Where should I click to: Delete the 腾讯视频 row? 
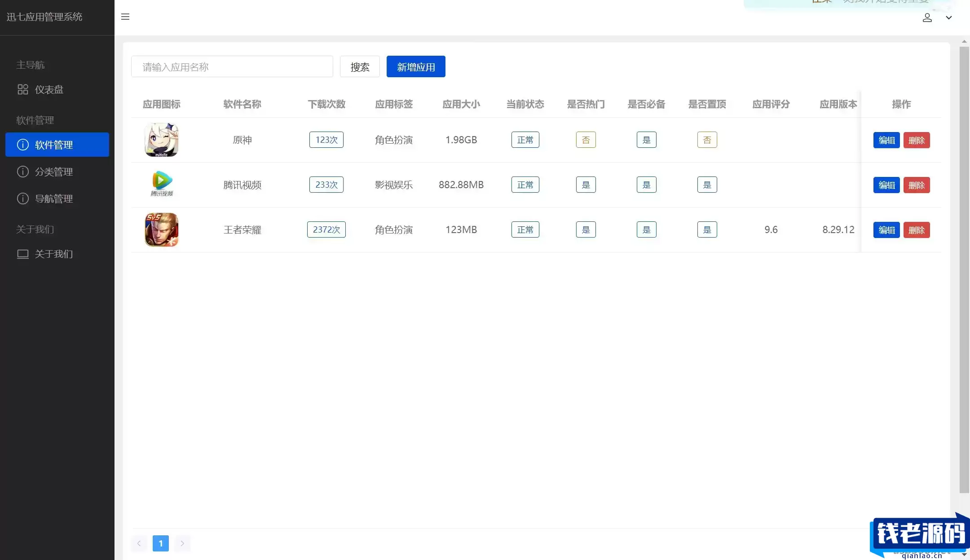[917, 185]
